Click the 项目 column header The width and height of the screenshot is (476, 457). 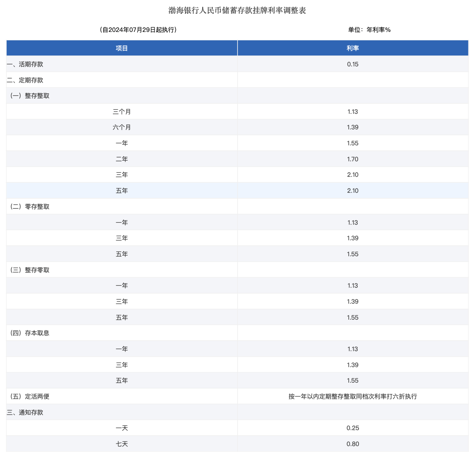122,48
